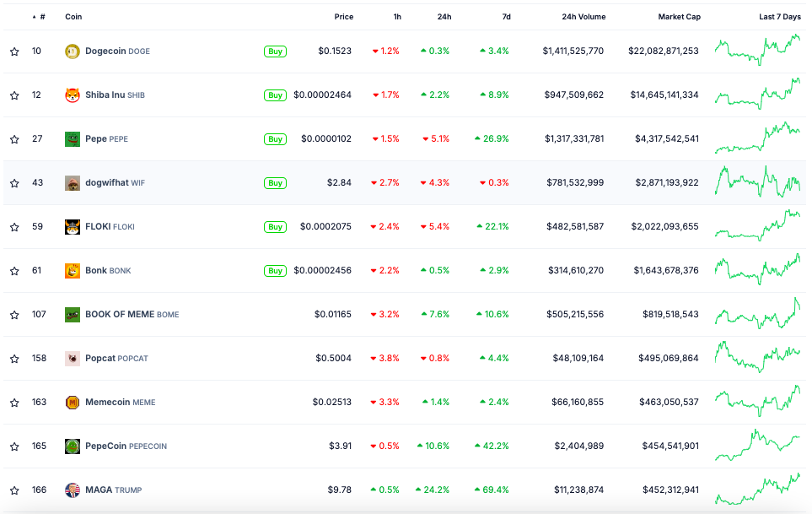Toggle favorite star for Pepe
This screenshot has width=812, height=514.
tap(14, 139)
